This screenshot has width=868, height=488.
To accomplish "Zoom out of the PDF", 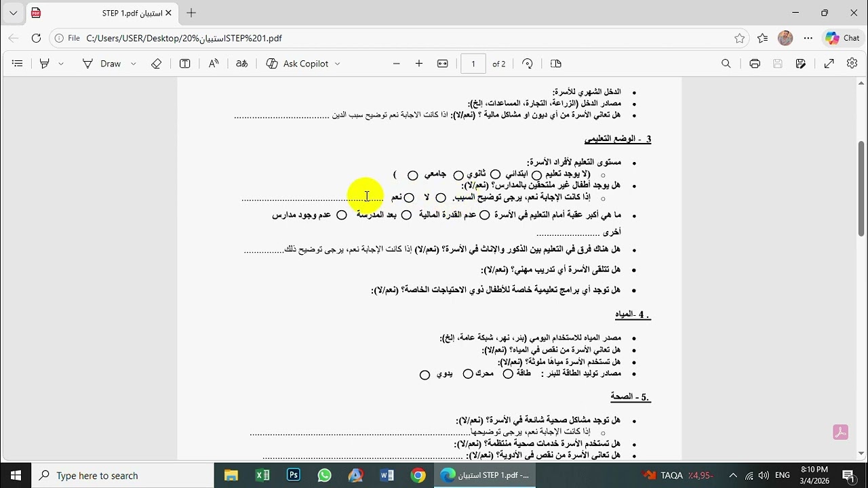I will (397, 64).
